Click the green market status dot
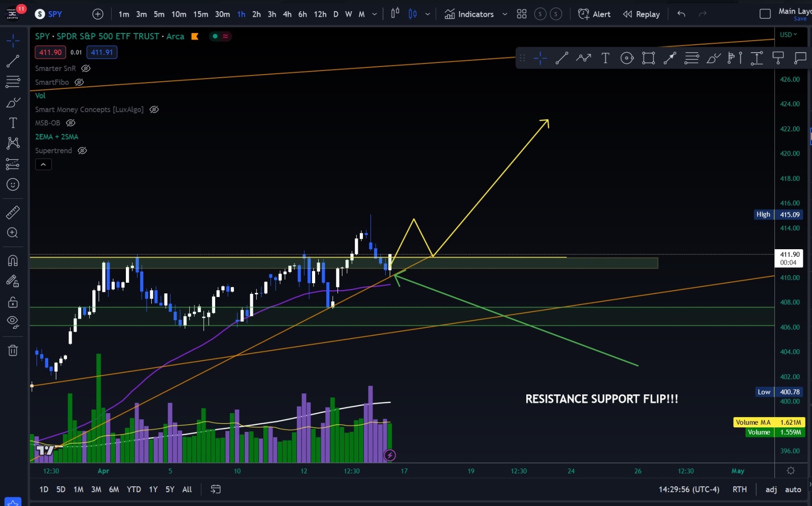 [215, 37]
